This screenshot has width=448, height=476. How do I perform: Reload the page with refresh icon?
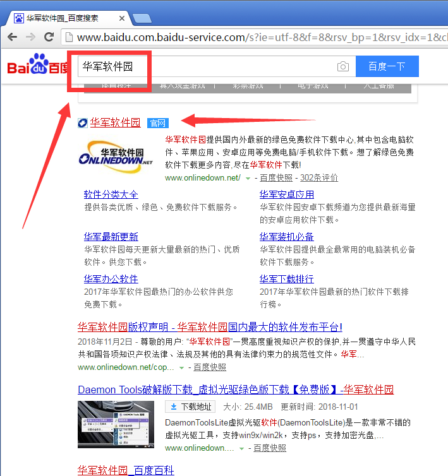(x=49, y=37)
